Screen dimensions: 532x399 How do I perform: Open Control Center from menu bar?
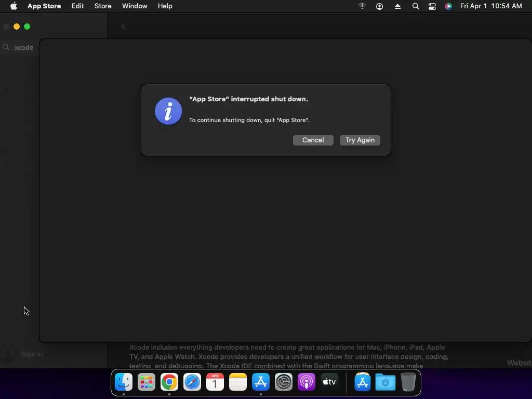point(432,6)
